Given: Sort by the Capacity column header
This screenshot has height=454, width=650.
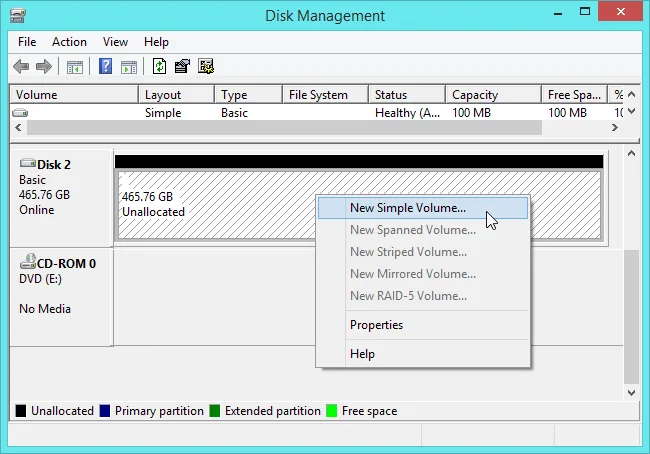Looking at the screenshot, I should 494,95.
